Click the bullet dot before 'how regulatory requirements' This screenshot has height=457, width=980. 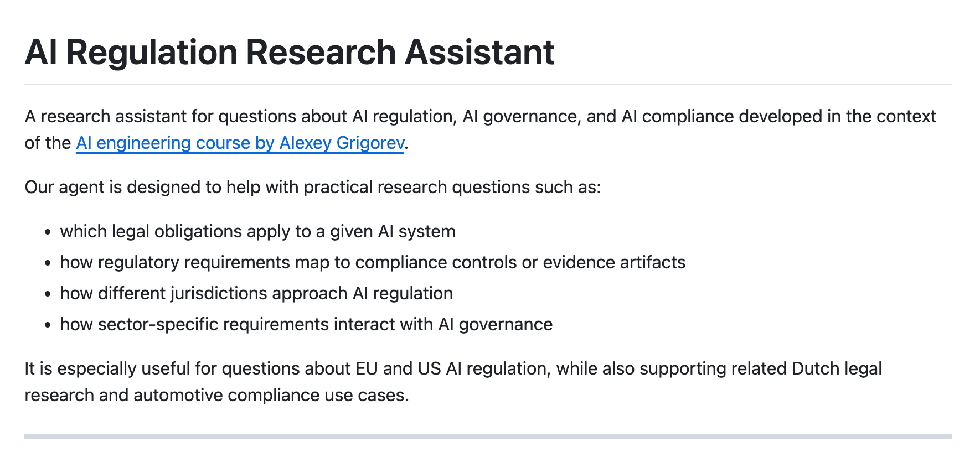coord(48,263)
